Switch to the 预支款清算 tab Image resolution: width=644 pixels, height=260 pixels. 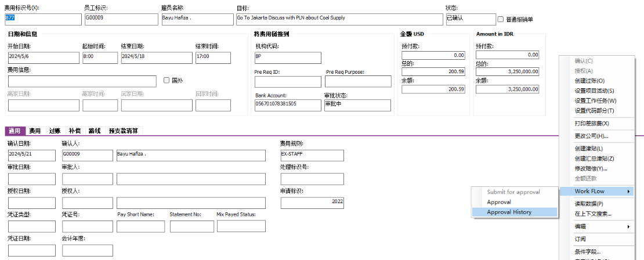coord(124,131)
